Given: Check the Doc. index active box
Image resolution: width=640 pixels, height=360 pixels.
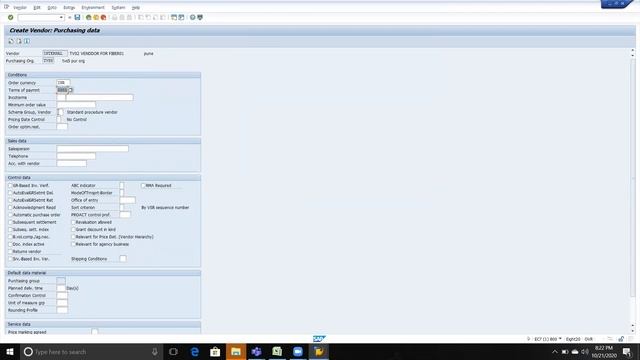Looking at the screenshot, I should pyautogui.click(x=11, y=244).
